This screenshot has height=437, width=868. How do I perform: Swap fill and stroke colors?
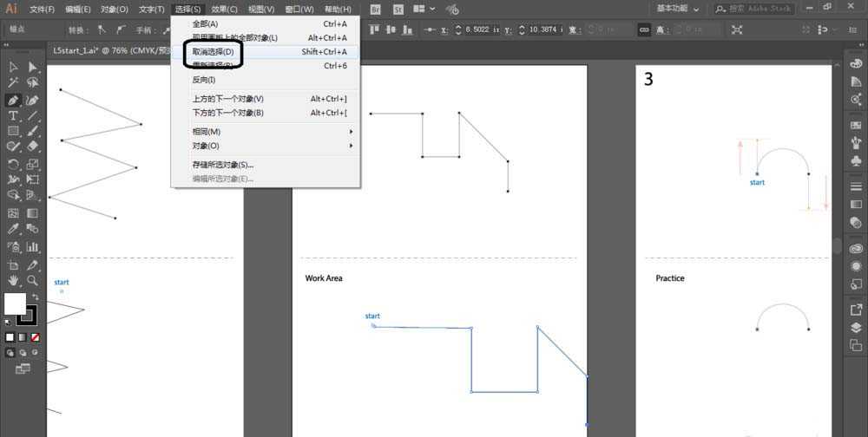(36, 297)
